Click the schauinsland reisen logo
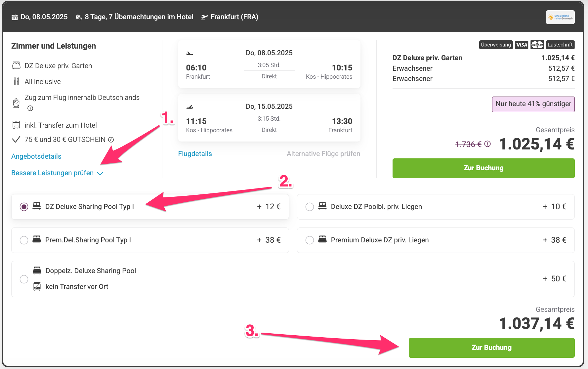The image size is (588, 369). point(560,17)
